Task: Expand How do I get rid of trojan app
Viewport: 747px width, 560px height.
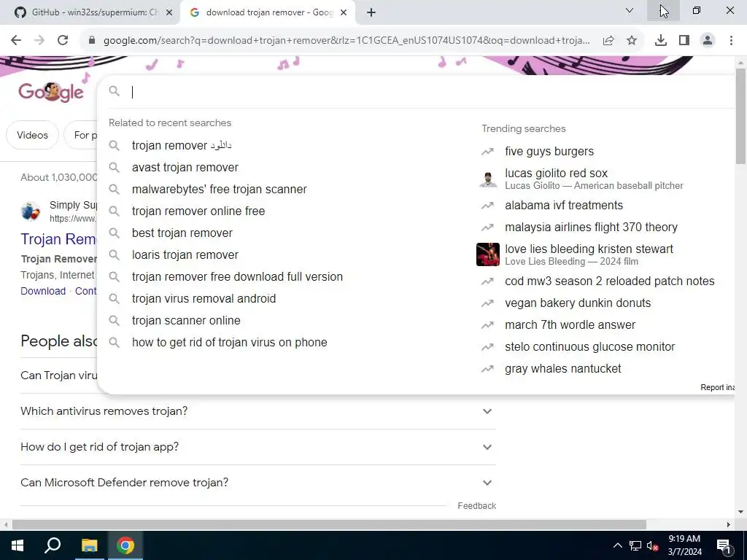Action: [258, 447]
